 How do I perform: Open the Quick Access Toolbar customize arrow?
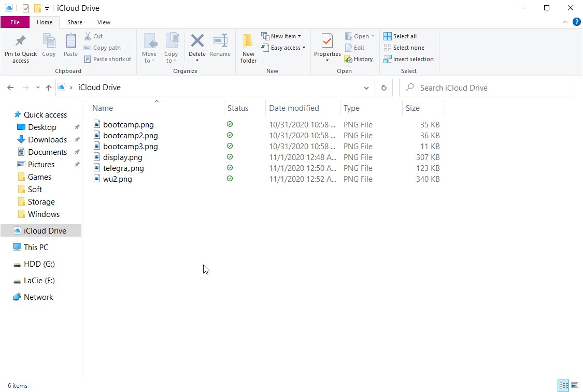47,8
